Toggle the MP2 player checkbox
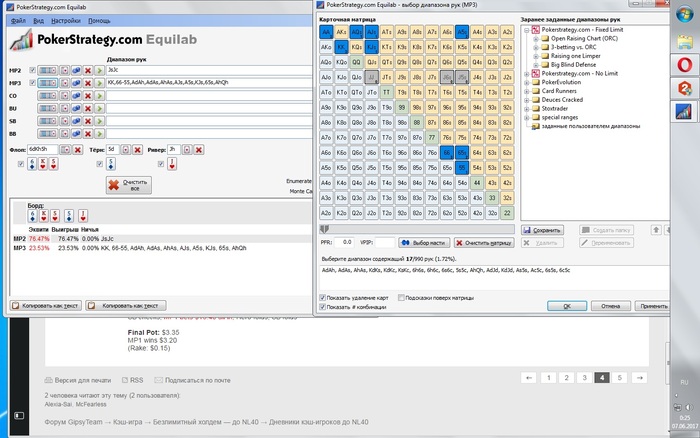 coord(32,70)
